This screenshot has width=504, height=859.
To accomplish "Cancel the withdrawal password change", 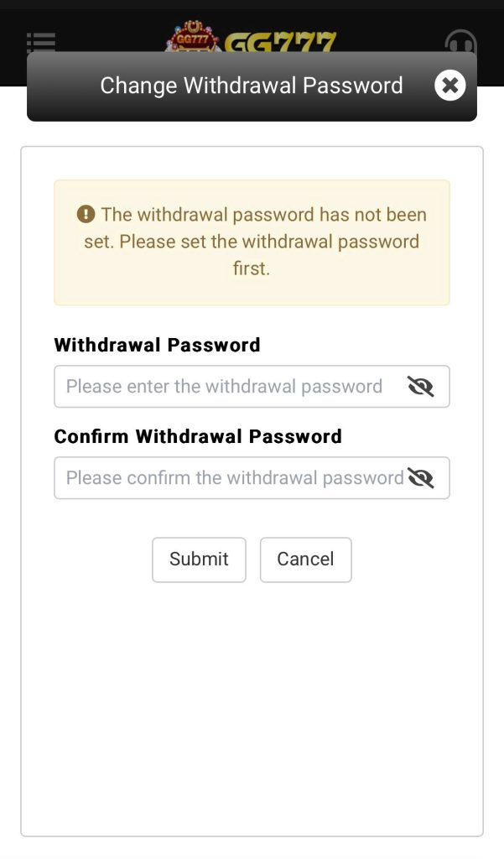I will coord(305,560).
